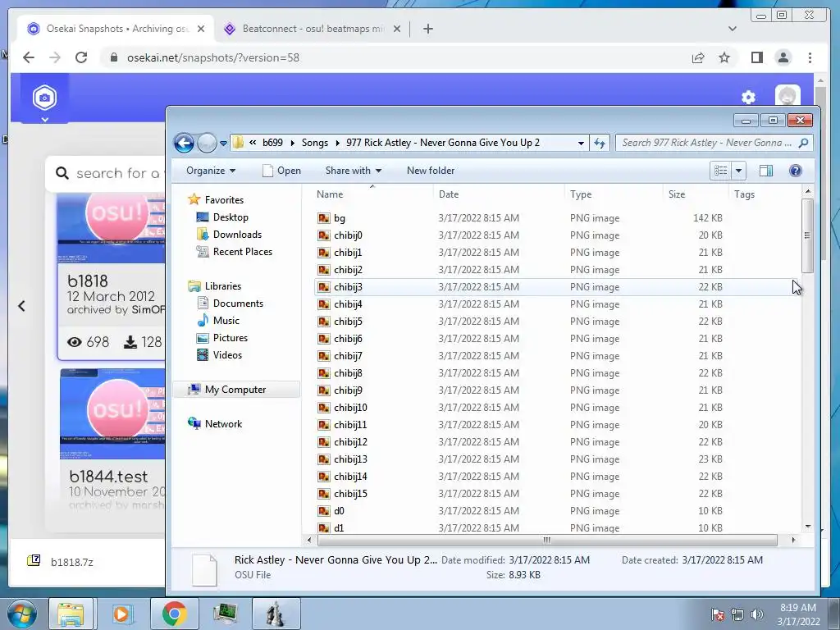Change the view with the views icon

tap(720, 171)
